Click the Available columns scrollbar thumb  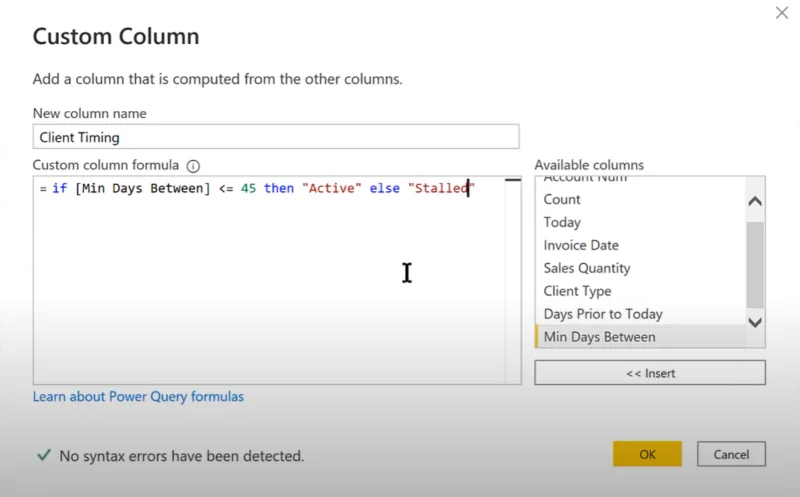[x=755, y=265]
